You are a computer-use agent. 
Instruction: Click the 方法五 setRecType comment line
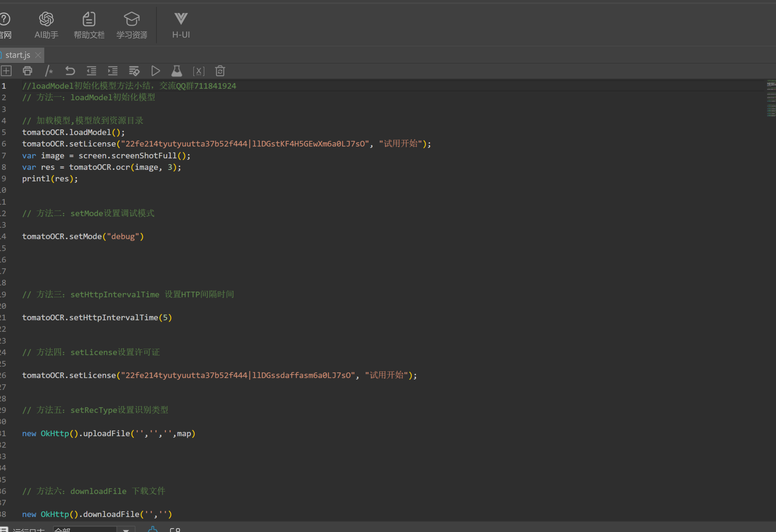coord(95,410)
